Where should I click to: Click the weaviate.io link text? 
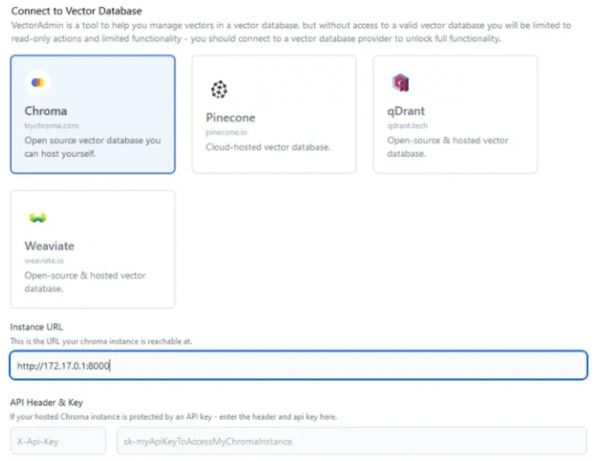coord(44,261)
